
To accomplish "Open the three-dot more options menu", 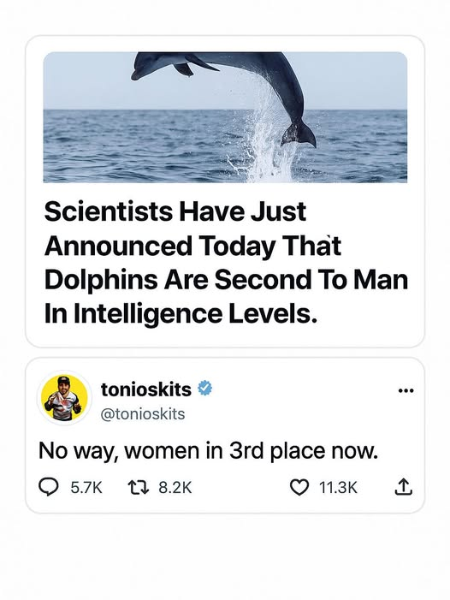I will (406, 391).
